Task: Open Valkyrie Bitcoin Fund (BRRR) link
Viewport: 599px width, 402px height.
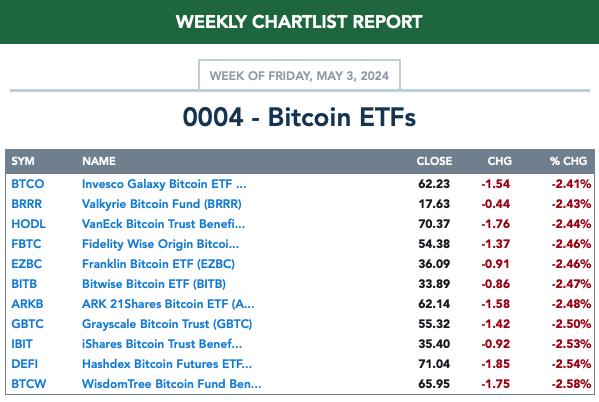Action: click(162, 204)
